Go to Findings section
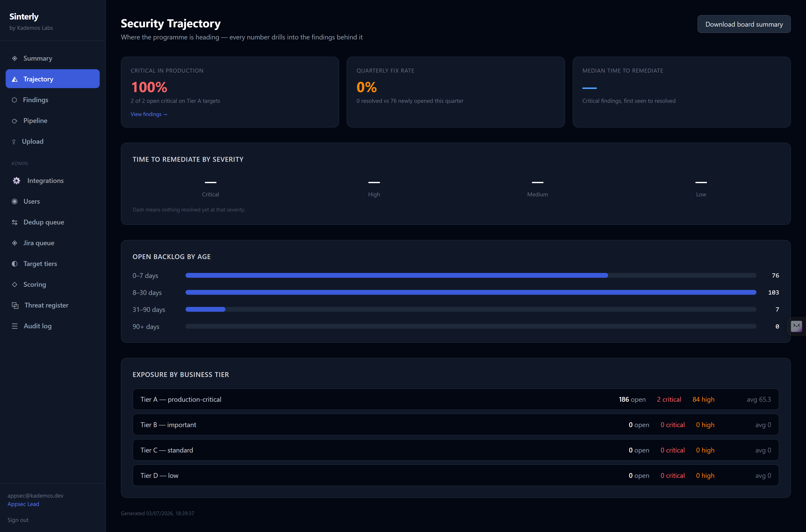This screenshot has width=806, height=532. click(53, 100)
